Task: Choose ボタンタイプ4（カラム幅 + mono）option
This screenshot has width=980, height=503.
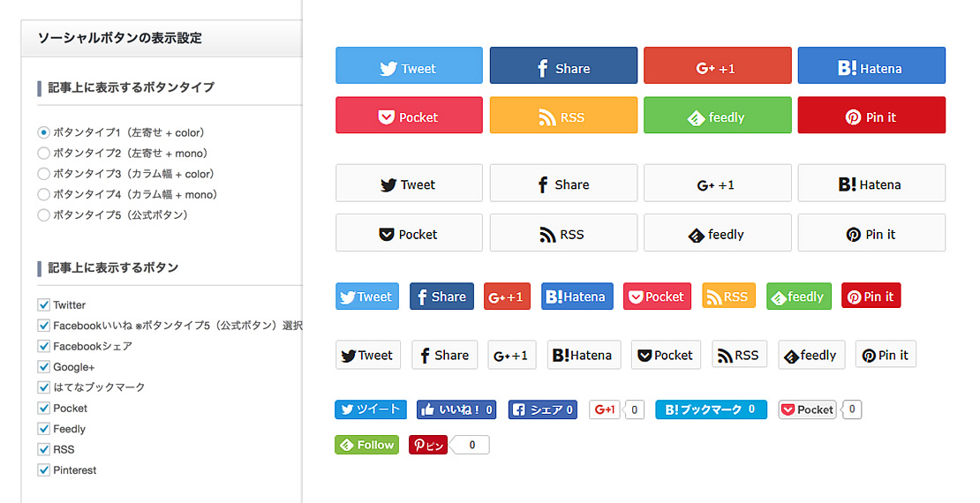Action: [43, 194]
